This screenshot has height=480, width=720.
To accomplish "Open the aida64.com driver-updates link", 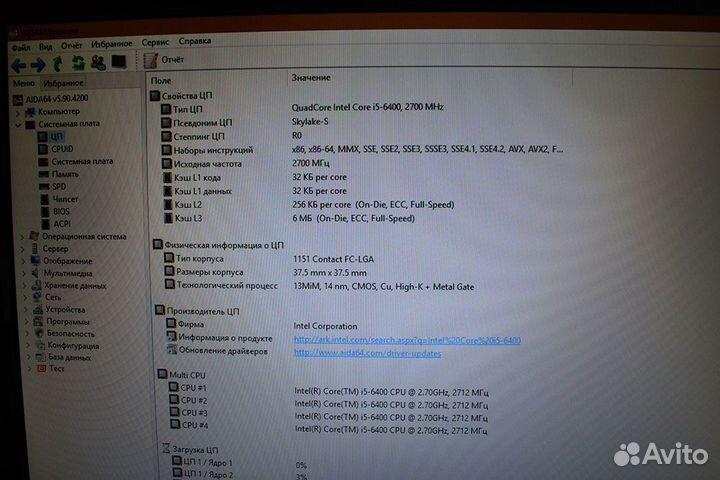I will click(x=367, y=353).
